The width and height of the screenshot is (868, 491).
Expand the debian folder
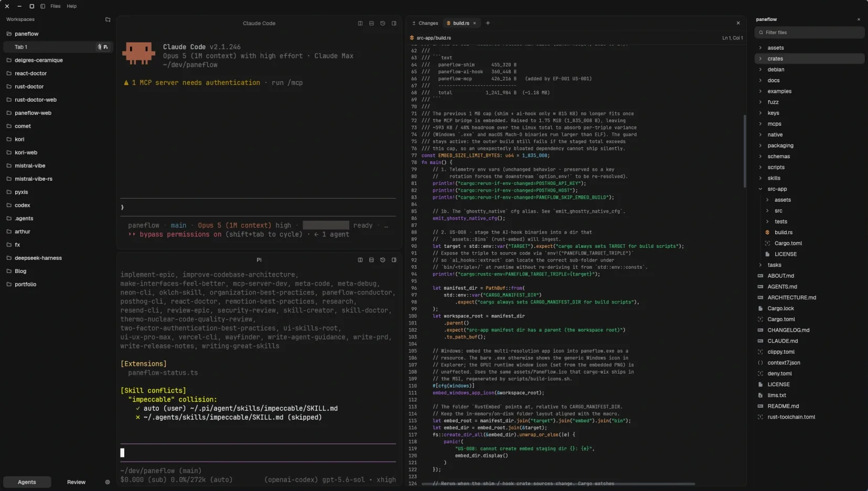(x=760, y=70)
